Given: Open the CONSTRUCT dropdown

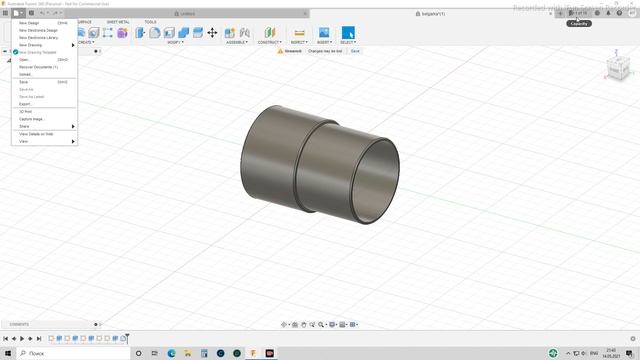Looking at the screenshot, I should pos(269,42).
